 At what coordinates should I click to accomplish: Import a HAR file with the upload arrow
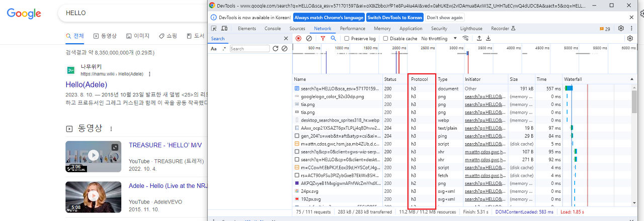[x=479, y=38]
